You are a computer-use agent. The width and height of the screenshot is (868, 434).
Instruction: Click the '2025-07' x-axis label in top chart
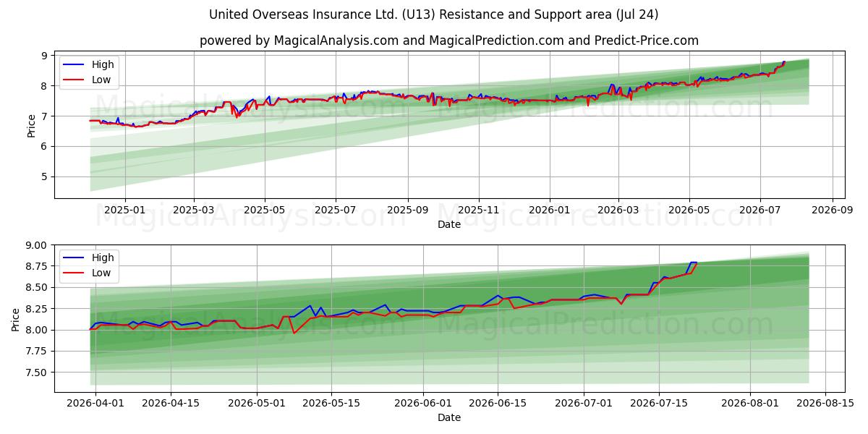tap(336, 211)
